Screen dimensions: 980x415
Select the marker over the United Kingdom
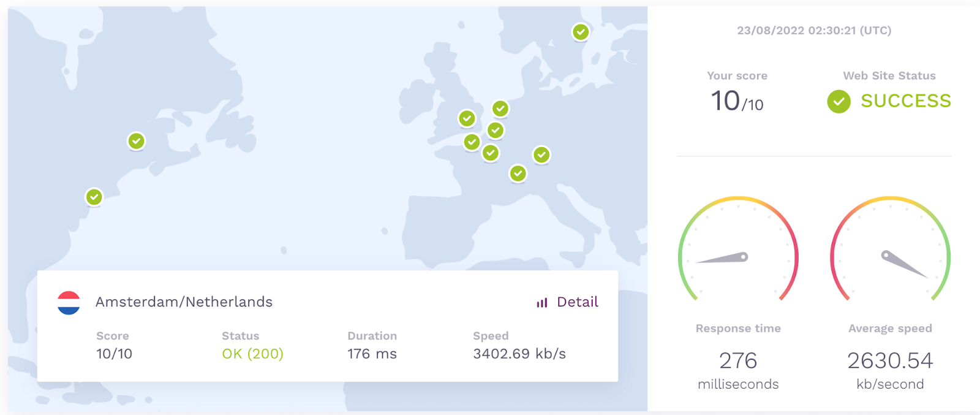point(467,118)
